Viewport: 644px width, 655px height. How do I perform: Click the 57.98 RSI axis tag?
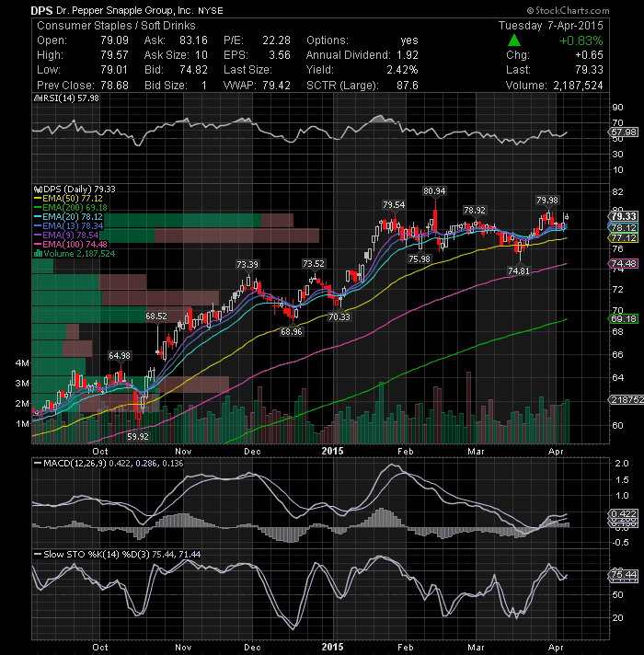[x=623, y=132]
